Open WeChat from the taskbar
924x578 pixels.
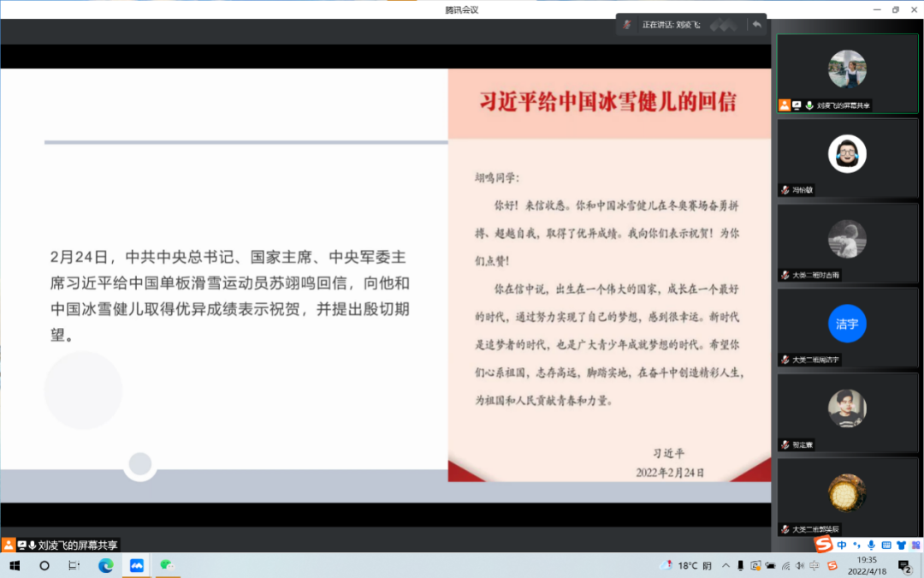pyautogui.click(x=167, y=565)
